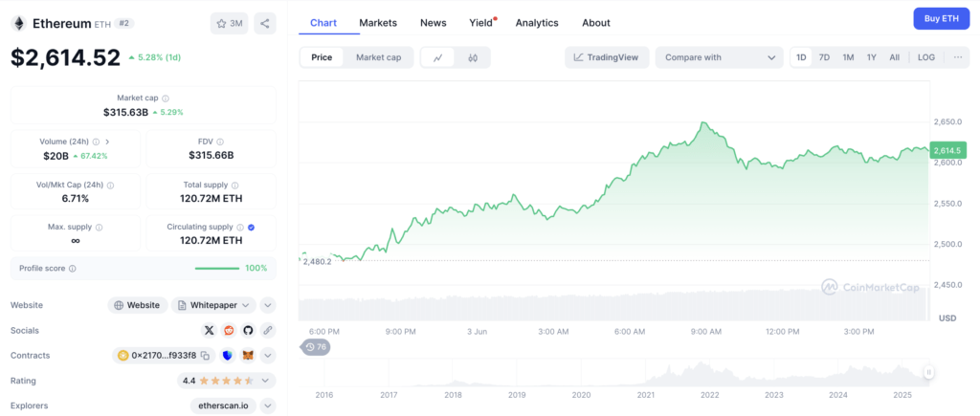This screenshot has width=980, height=416.
Task: Click the MetaMask fox icon
Action: point(248,356)
